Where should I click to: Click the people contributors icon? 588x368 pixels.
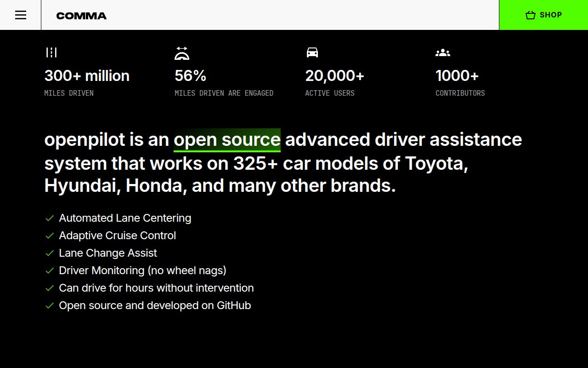pyautogui.click(x=443, y=53)
